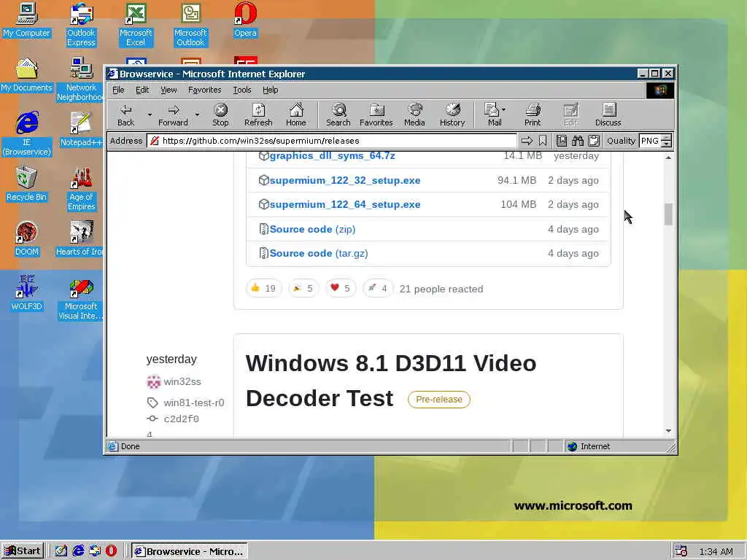Image resolution: width=747 pixels, height=560 pixels.
Task: Reload the page using Refresh
Action: pos(258,114)
